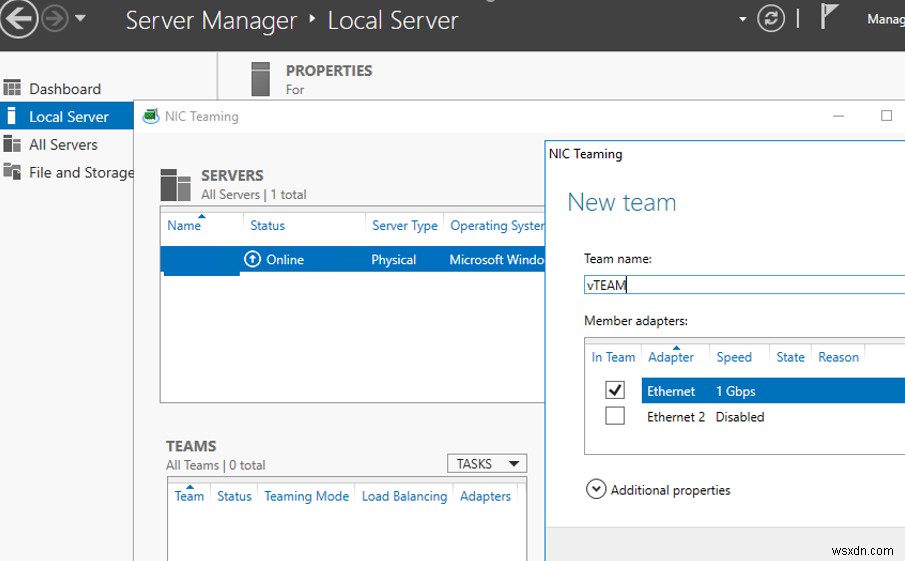Click Local Server in the breadcrumb title
The height and width of the screenshot is (561, 905).
pyautogui.click(x=392, y=20)
